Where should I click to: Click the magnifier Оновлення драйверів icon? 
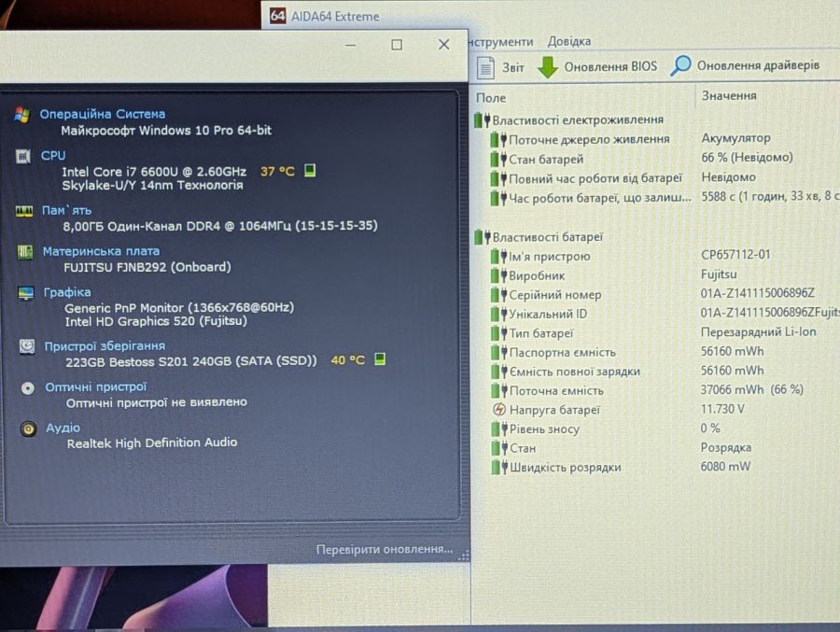click(680, 65)
